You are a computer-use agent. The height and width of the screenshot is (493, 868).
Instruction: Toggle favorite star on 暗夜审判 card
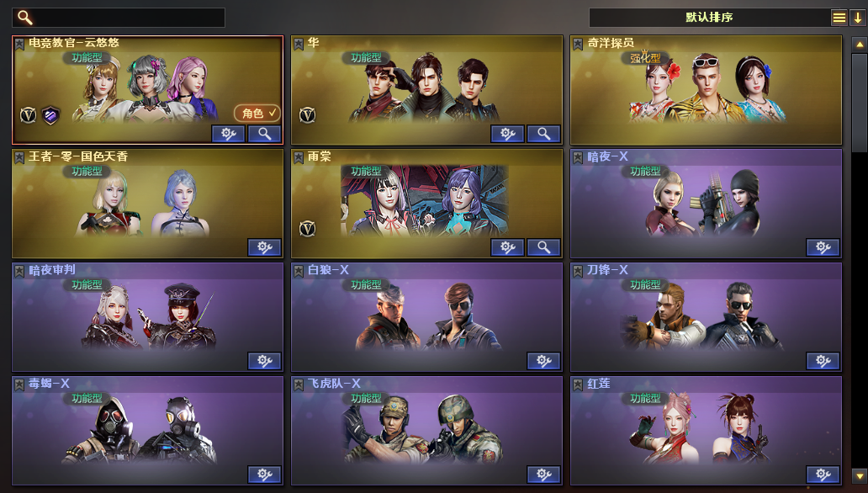coord(19,271)
